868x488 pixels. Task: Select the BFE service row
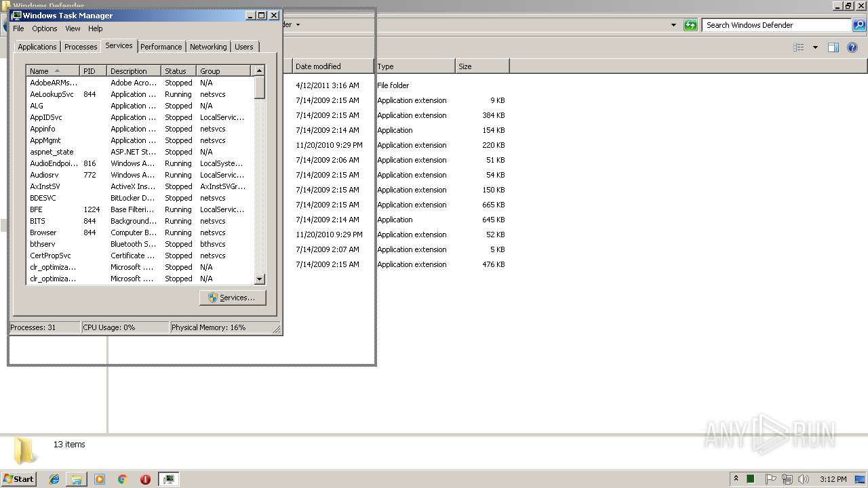click(x=140, y=209)
